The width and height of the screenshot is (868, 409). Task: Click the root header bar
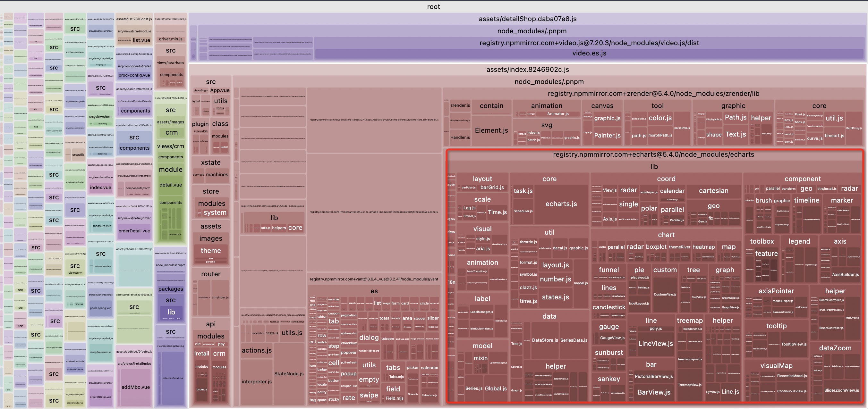pos(433,7)
